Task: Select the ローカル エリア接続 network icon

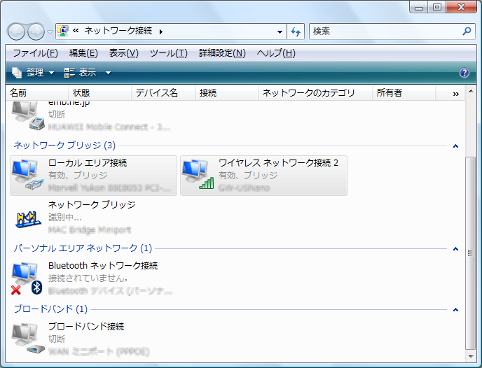Action: pos(28,175)
